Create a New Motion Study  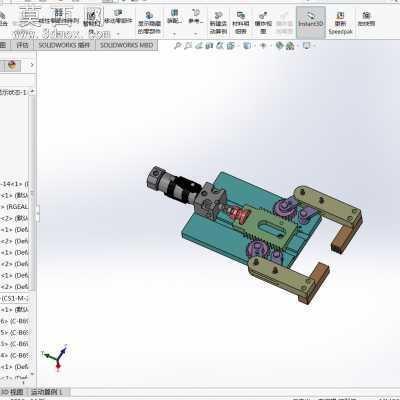tap(218, 23)
